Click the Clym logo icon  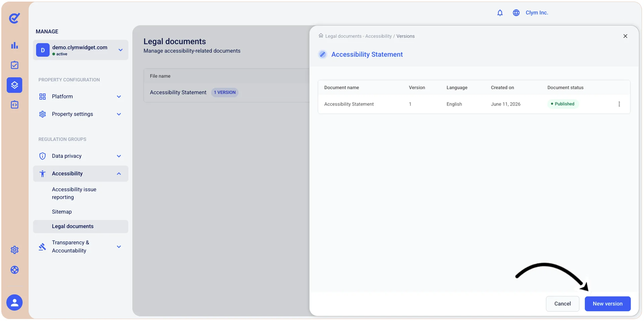[14, 18]
